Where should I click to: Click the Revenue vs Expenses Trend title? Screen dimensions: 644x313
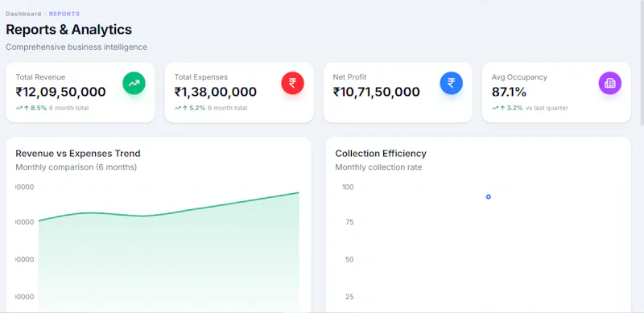coord(78,154)
